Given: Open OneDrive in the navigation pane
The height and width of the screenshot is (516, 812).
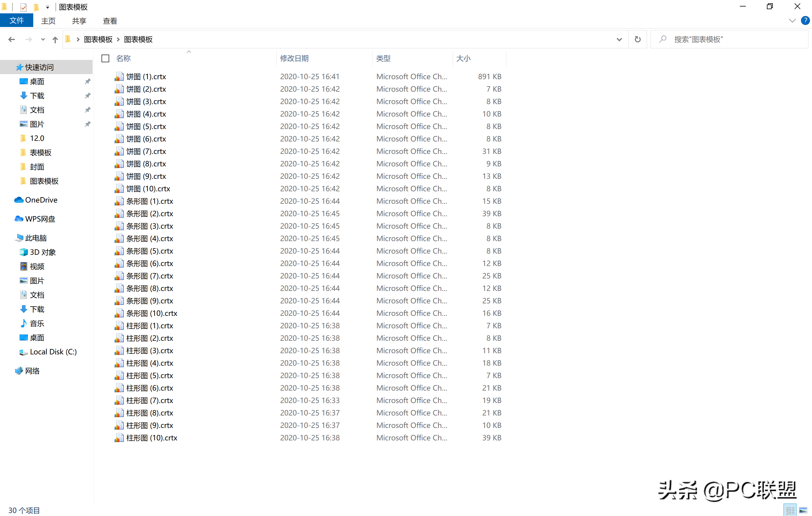Looking at the screenshot, I should [x=41, y=200].
